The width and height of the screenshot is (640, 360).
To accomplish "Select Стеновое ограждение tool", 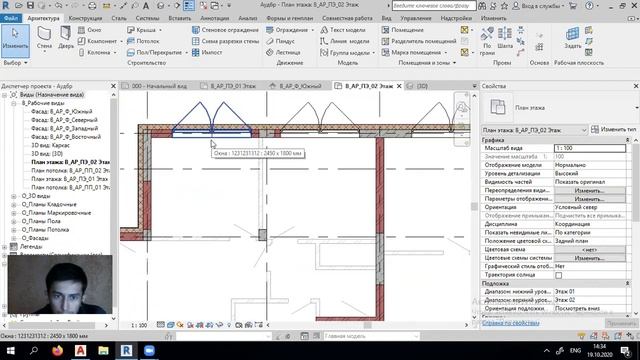I will click(x=225, y=30).
